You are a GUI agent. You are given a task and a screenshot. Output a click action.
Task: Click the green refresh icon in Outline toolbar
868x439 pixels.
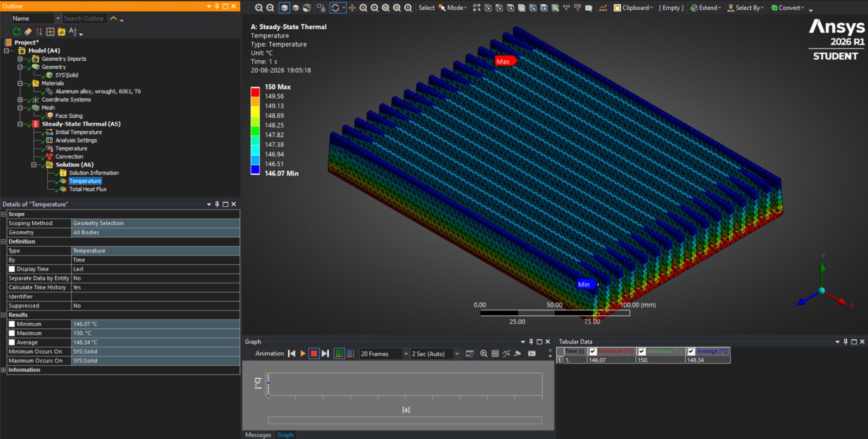(x=17, y=32)
